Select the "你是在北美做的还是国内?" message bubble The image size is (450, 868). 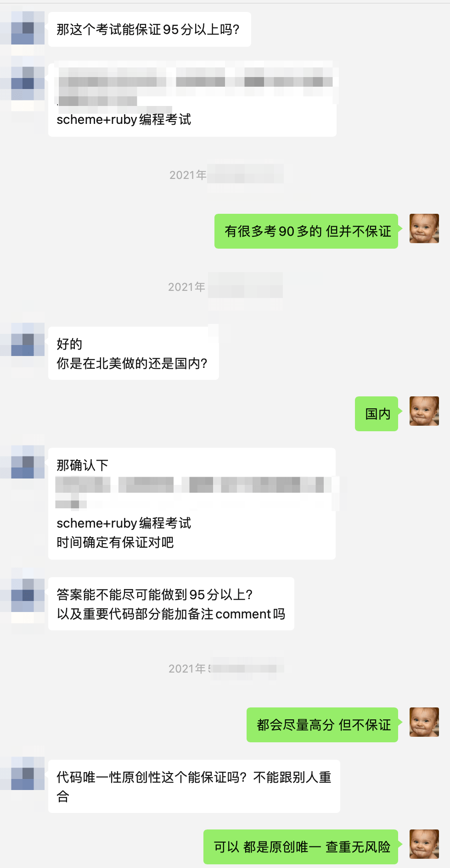point(134,353)
